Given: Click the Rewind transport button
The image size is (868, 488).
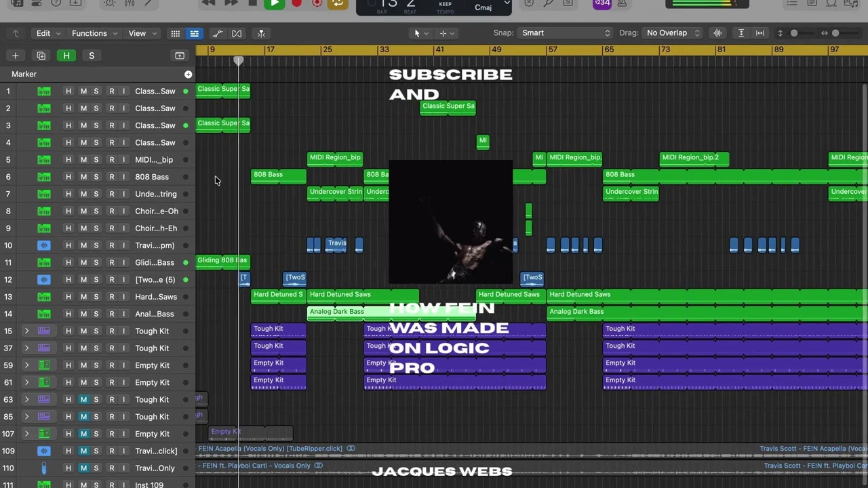Looking at the screenshot, I should coord(209,3).
